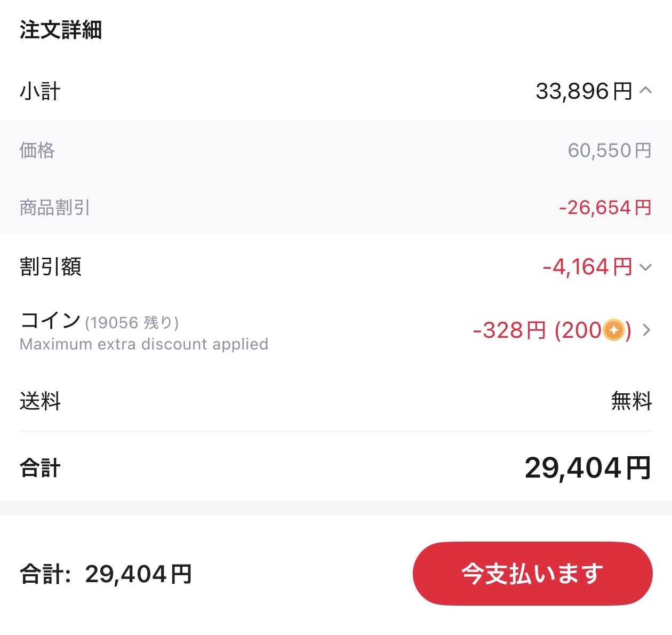
Task: Tap the 商品割引 label
Action: click(55, 207)
